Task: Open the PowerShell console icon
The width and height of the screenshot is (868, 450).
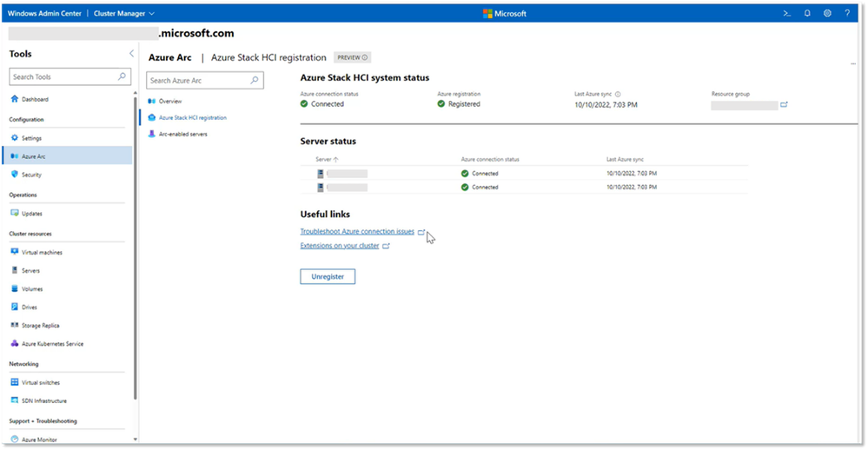Action: [x=786, y=13]
